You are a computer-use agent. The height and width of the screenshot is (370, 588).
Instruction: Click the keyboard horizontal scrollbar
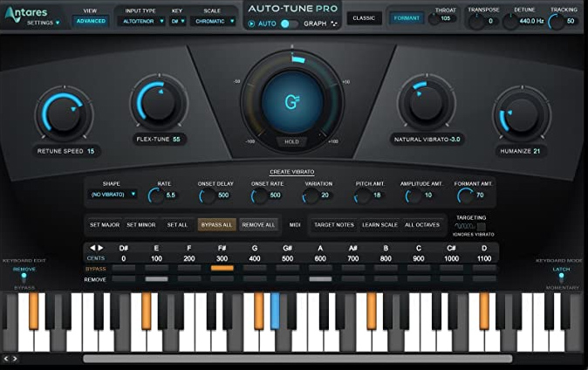297,359
